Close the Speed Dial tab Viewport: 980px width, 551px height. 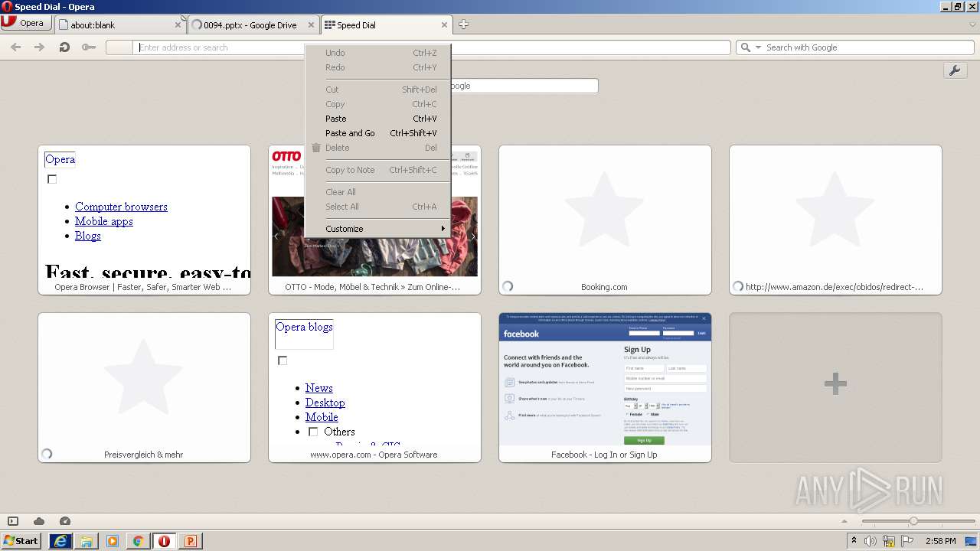click(444, 24)
